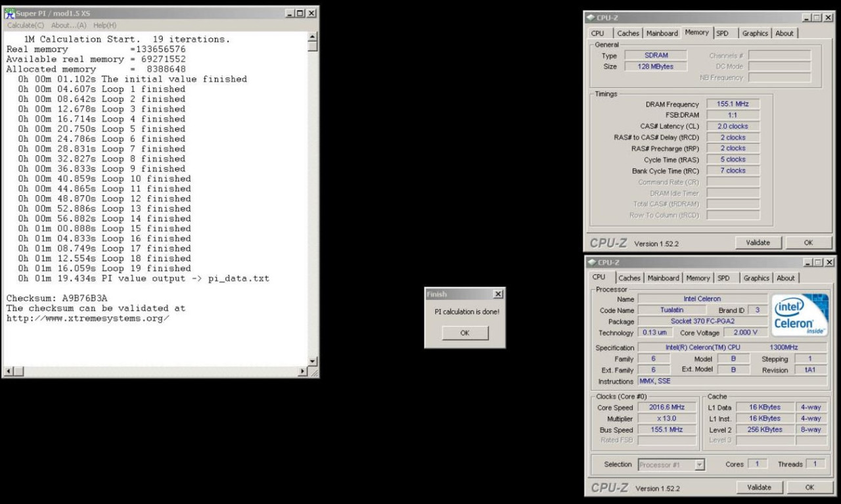Click the CPU-Z CPU window title icon
The image size is (841, 504).
(x=591, y=262)
